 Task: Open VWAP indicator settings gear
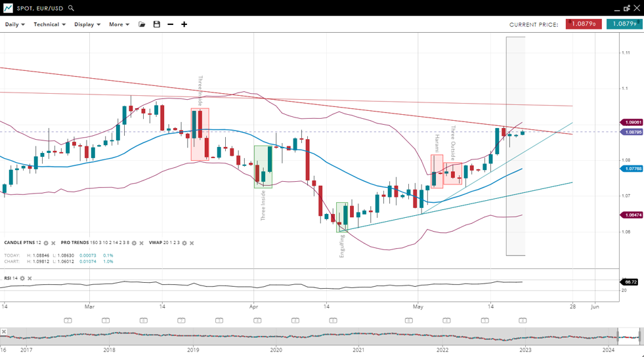coord(184,243)
